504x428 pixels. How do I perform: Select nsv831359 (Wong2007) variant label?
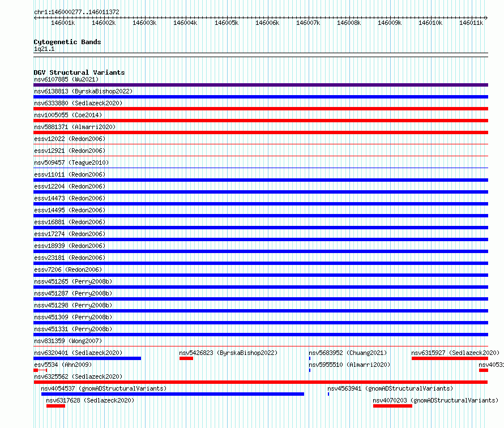coord(68,341)
